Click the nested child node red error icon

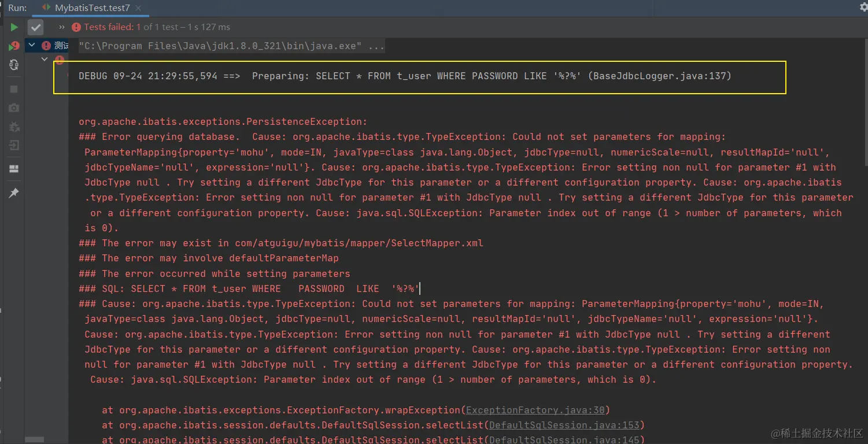click(59, 60)
